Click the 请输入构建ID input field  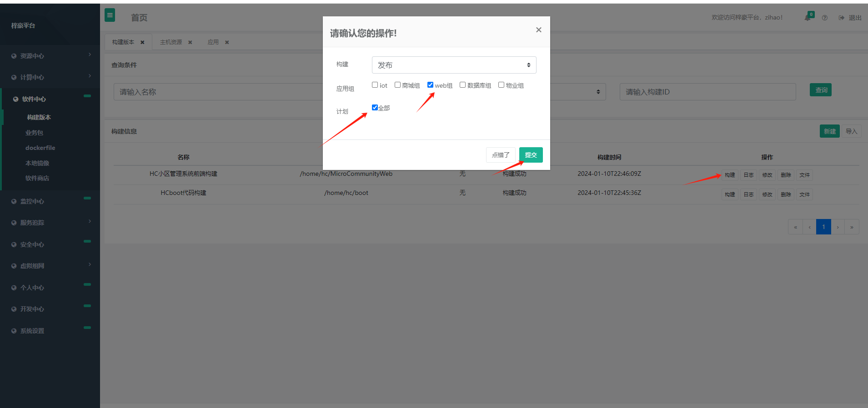click(707, 92)
